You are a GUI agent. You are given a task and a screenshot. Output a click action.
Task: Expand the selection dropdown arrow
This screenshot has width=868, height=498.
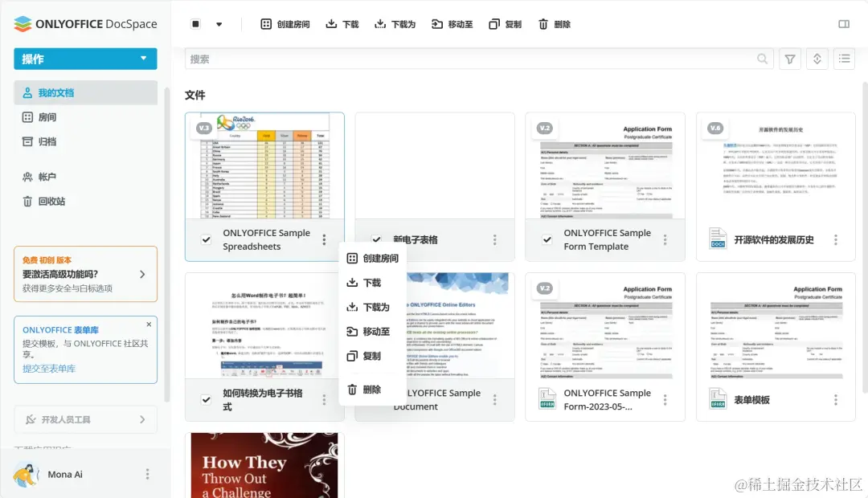219,24
